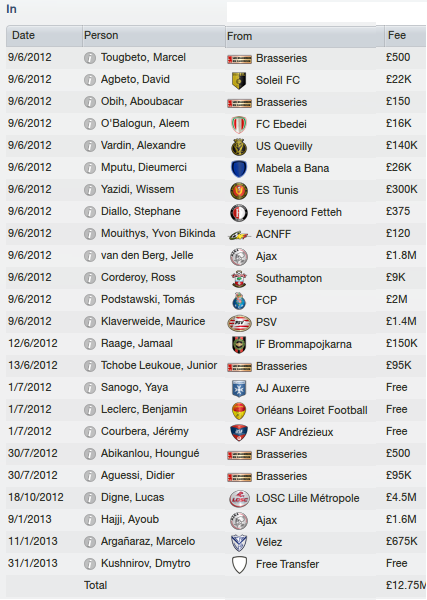Image resolution: width=427 pixels, height=600 pixels.
Task: Select the Yazidi, Wissem player name
Action: (137, 189)
